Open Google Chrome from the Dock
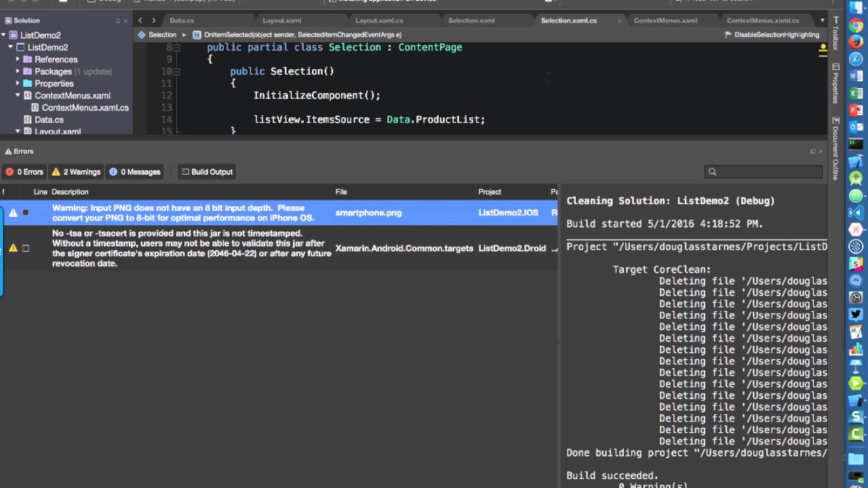Screen dimensions: 868x488 pyautogui.click(x=856, y=26)
